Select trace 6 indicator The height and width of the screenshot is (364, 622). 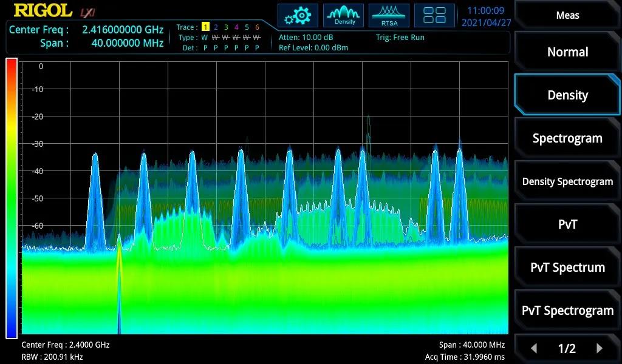pyautogui.click(x=257, y=27)
